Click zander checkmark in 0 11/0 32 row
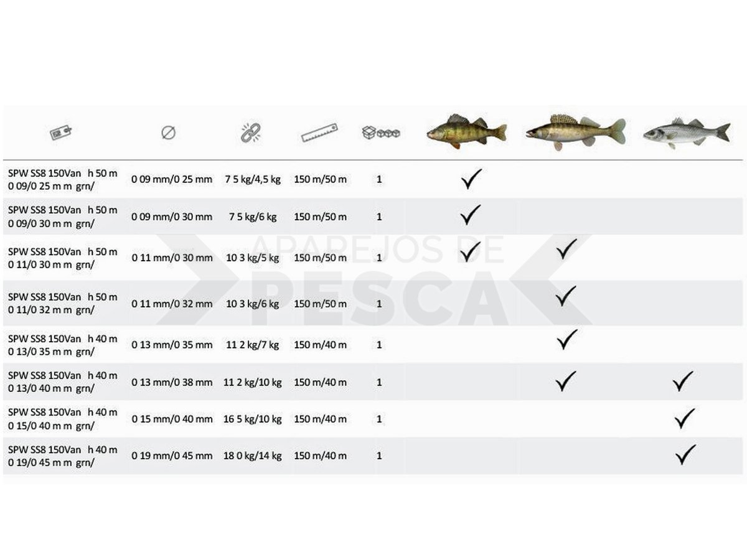 pyautogui.click(x=565, y=296)
